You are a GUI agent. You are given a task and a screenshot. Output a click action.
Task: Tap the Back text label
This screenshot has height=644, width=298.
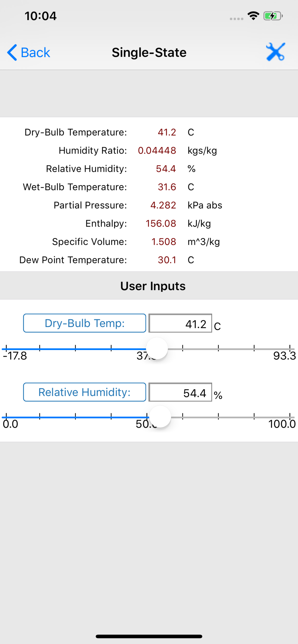tap(35, 52)
